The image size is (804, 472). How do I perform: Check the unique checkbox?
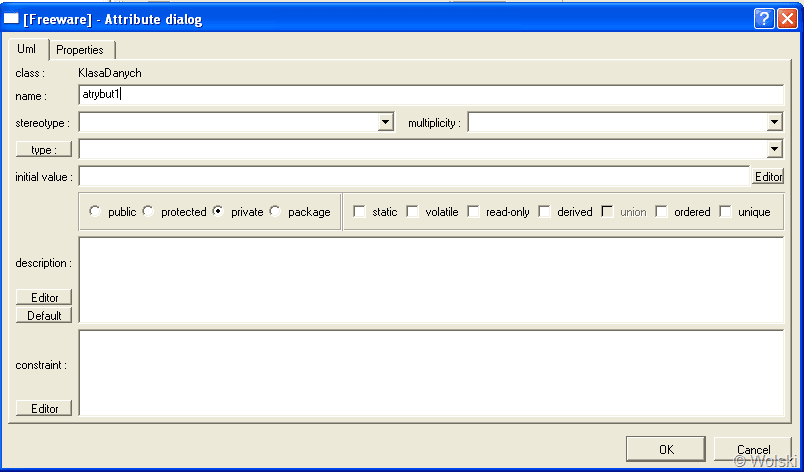(x=726, y=211)
